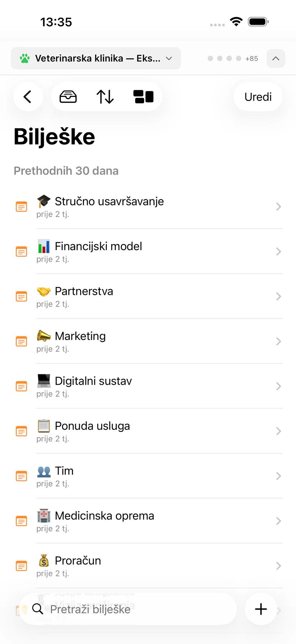
Task: Switch layout with the grid view icon
Action: click(x=143, y=97)
